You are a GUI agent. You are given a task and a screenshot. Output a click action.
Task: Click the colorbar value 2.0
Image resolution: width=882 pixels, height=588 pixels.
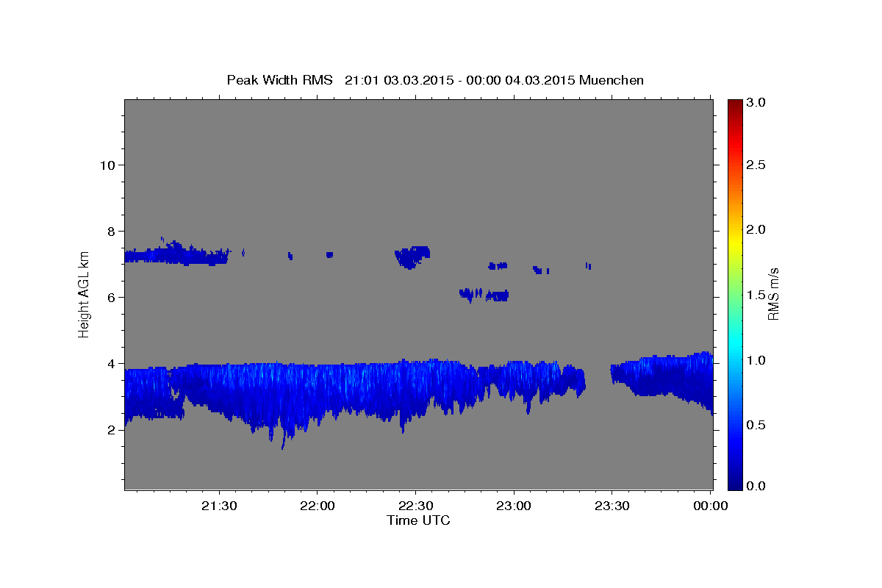point(756,229)
